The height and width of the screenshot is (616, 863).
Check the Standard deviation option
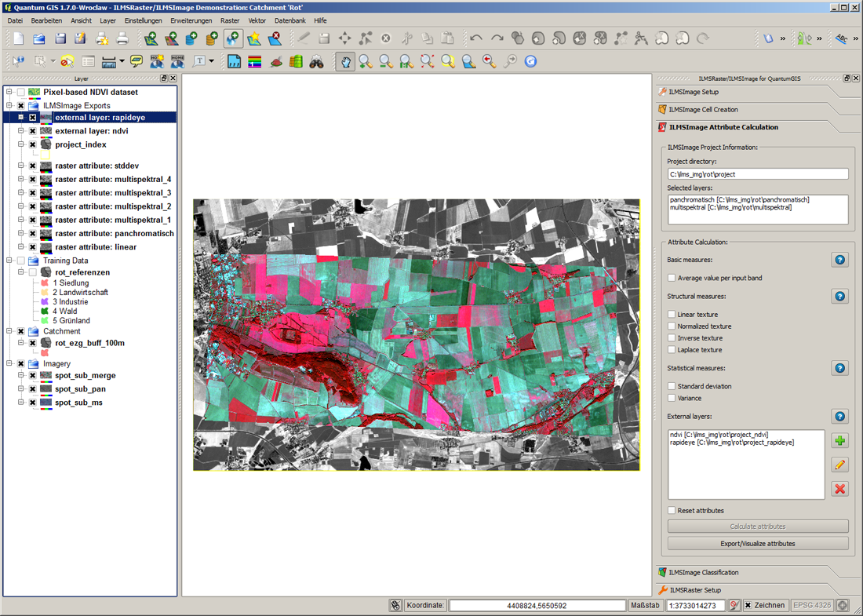coord(672,386)
